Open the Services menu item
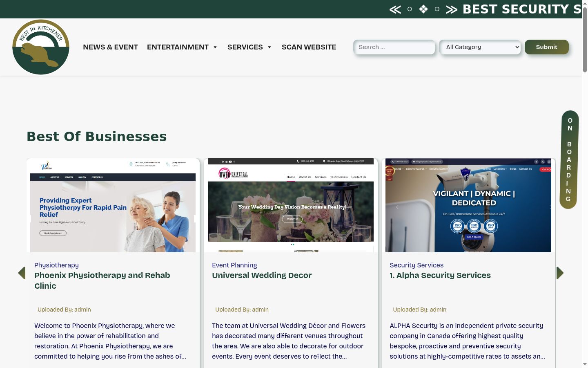588x368 pixels. 245,47
